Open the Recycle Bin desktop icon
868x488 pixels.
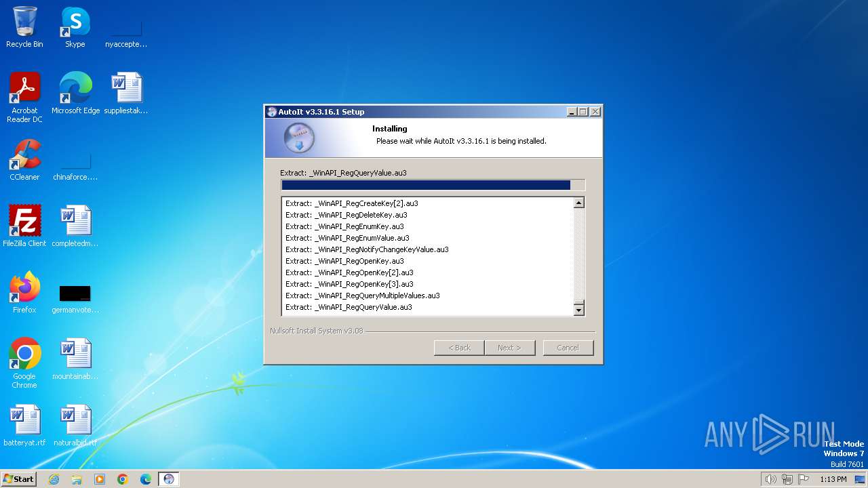click(x=24, y=27)
